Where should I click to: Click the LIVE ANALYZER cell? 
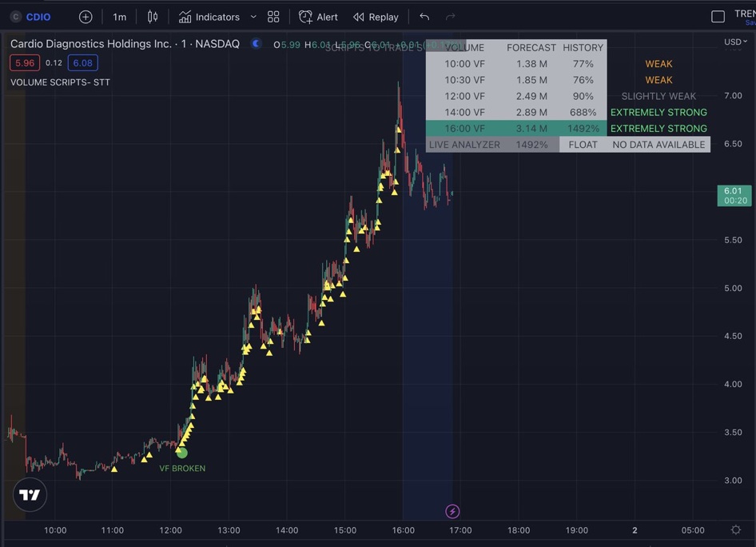(464, 145)
